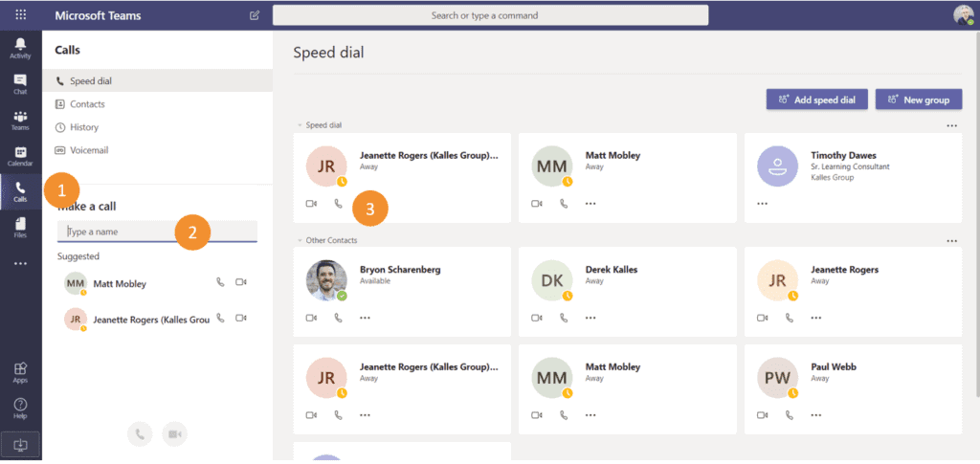This screenshot has height=464, width=980.
Task: Open more options for Timothy Dawes card
Action: point(762,204)
